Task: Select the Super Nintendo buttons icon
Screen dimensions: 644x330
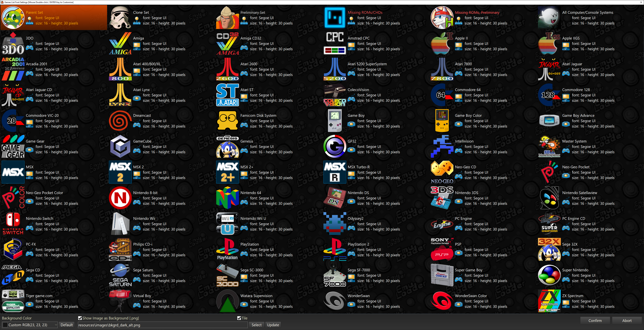Action: [549, 275]
